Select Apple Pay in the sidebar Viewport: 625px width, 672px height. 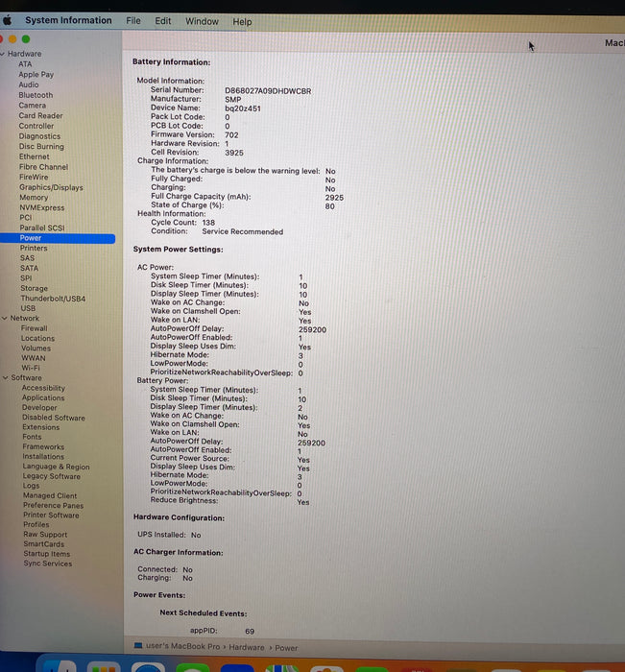[36, 74]
